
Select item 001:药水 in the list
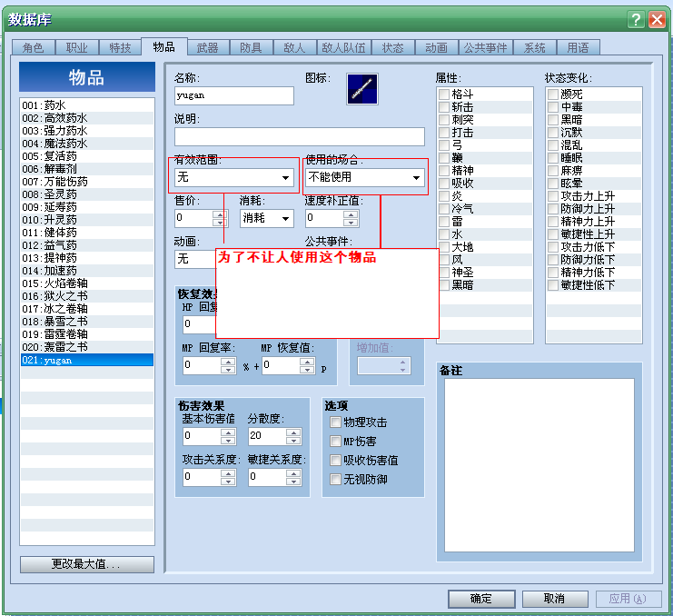click(x=87, y=105)
